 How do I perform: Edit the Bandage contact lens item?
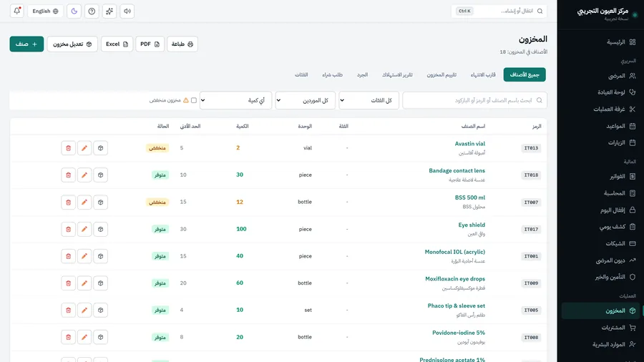pyautogui.click(x=84, y=175)
